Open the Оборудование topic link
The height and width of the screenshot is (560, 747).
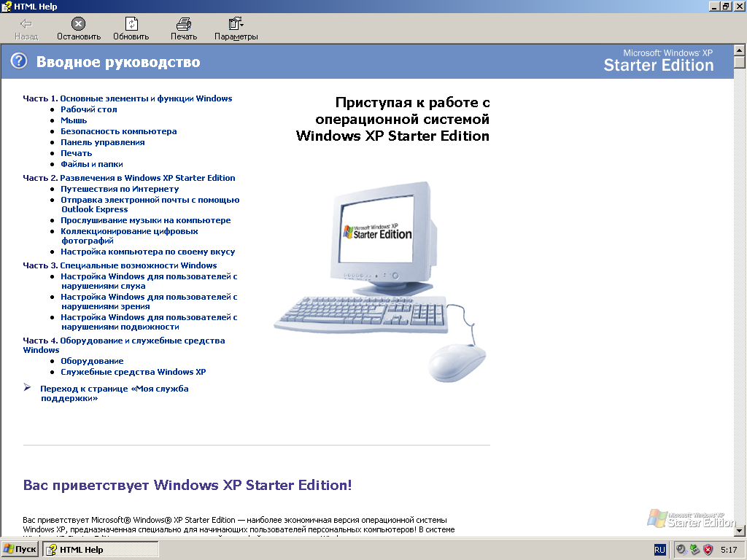92,362
